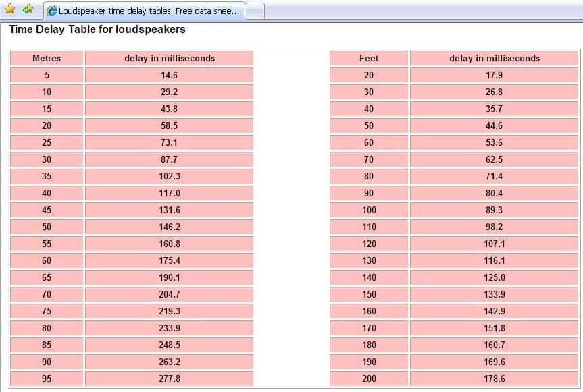Click the Favorites star icon

(9, 9)
